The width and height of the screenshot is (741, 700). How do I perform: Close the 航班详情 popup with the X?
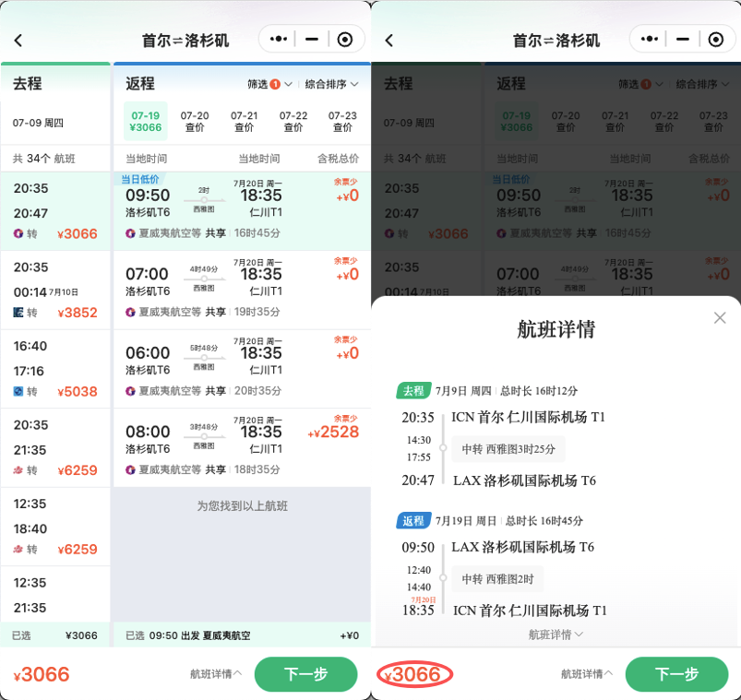tap(720, 317)
